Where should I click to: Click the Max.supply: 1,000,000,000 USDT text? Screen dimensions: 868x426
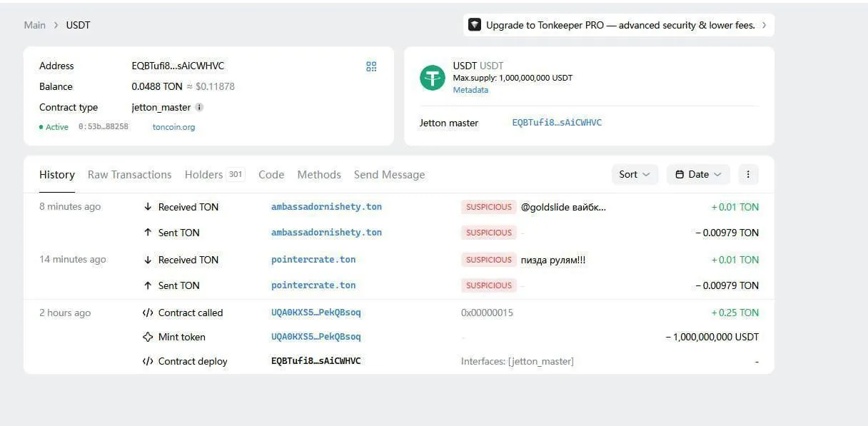[x=513, y=78]
